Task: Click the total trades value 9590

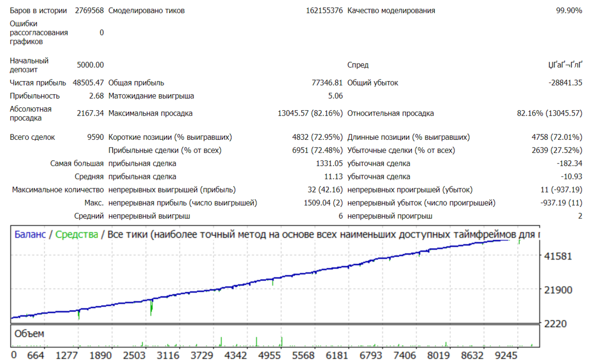Action: tap(95, 137)
